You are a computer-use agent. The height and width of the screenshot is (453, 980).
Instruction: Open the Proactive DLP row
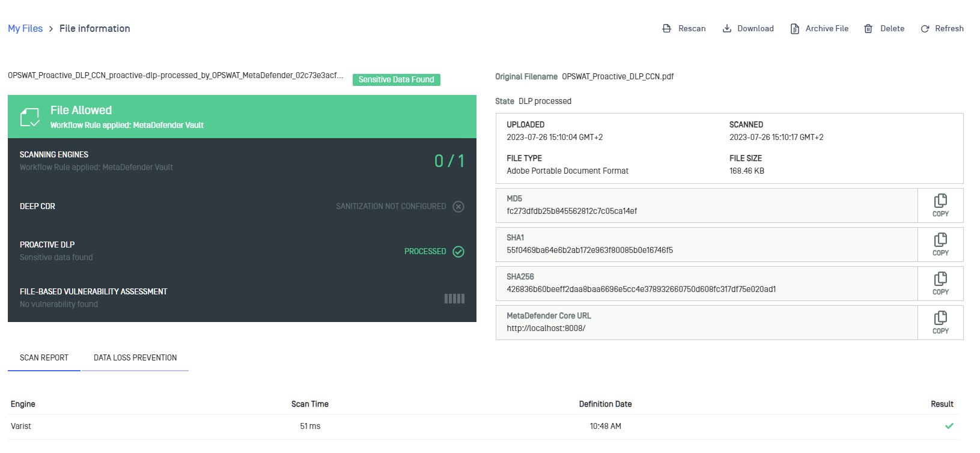[x=242, y=251]
